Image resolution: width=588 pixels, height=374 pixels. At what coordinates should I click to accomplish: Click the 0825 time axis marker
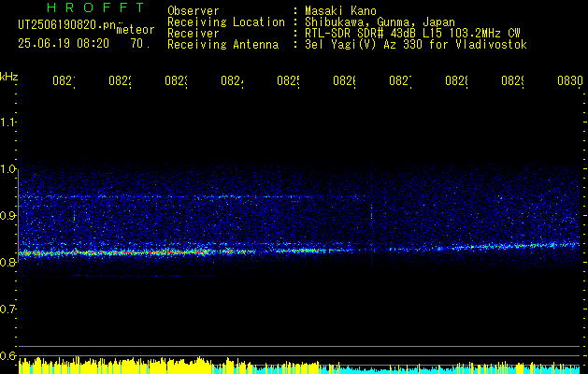click(288, 81)
